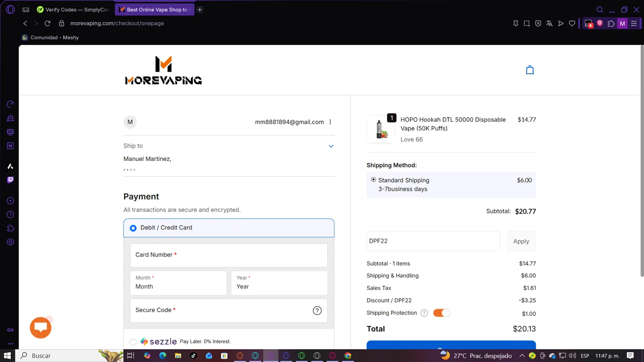Viewport: 644px width, 362px height.
Task: Switch to Verify Codes — SimplyCodes tab
Action: click(x=73, y=9)
